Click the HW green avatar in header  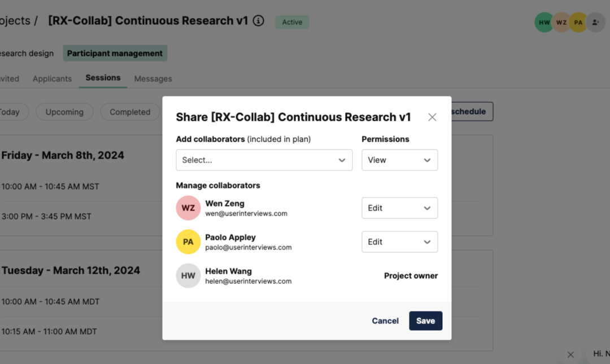544,22
